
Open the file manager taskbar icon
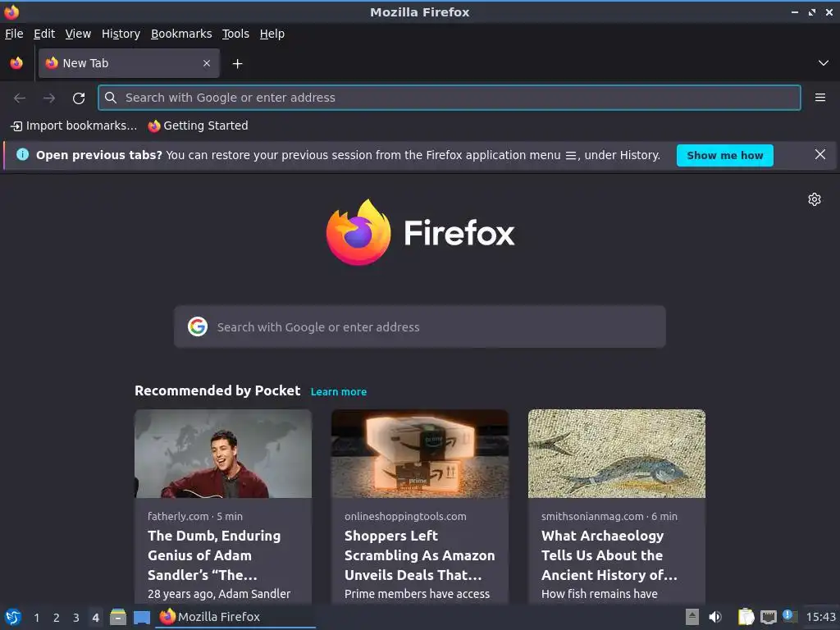[118, 617]
